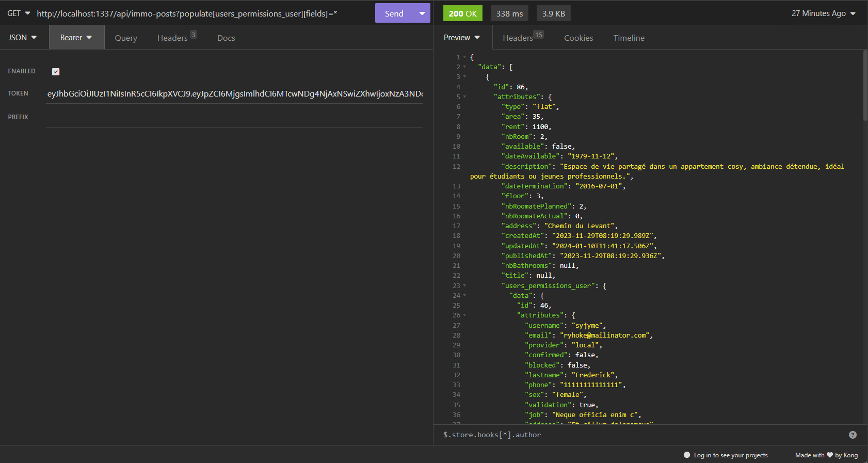
Task: Open the response Cookies tab
Action: [578, 38]
